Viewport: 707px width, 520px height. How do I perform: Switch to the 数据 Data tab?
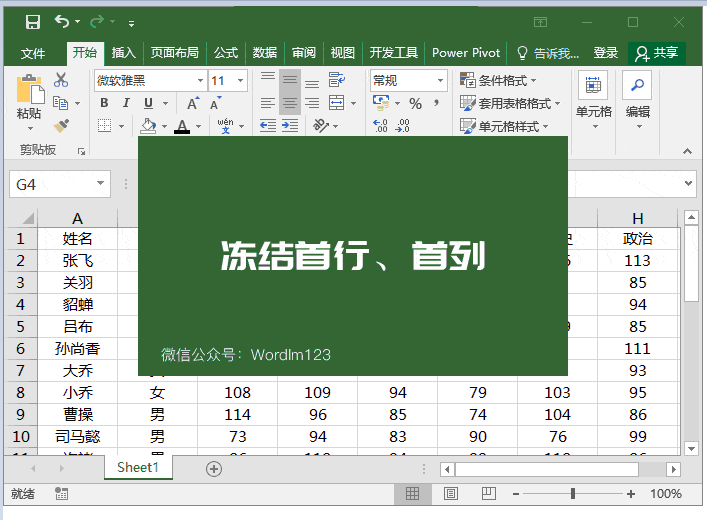click(x=265, y=53)
